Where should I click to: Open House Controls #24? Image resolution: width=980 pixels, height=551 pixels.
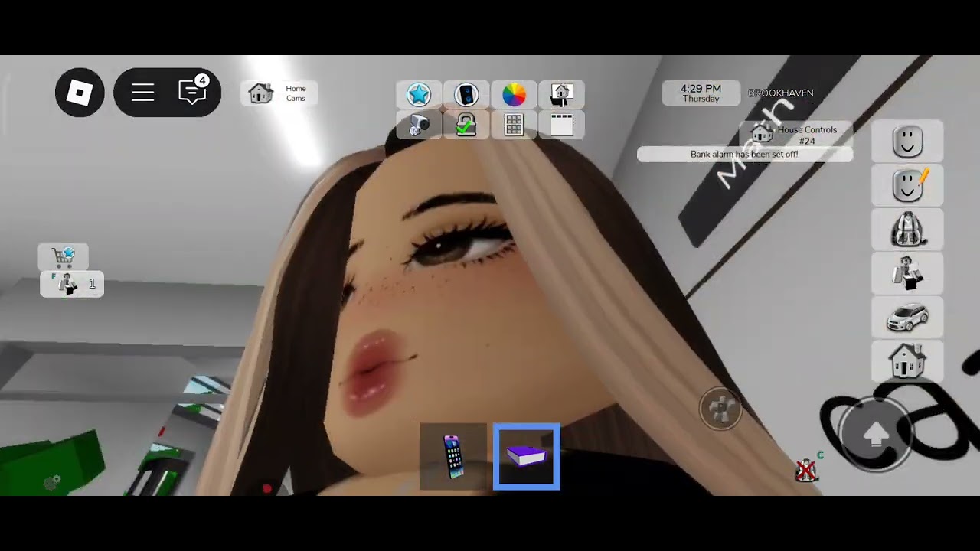tap(795, 134)
